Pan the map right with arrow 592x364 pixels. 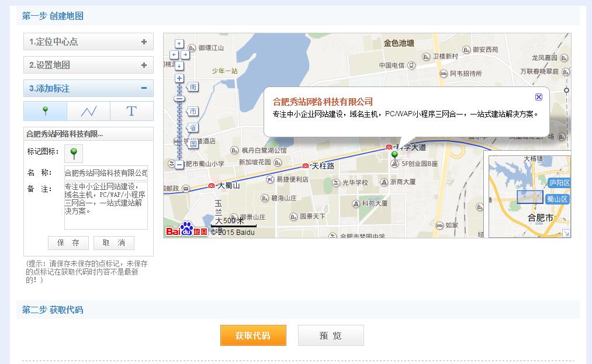(185, 54)
